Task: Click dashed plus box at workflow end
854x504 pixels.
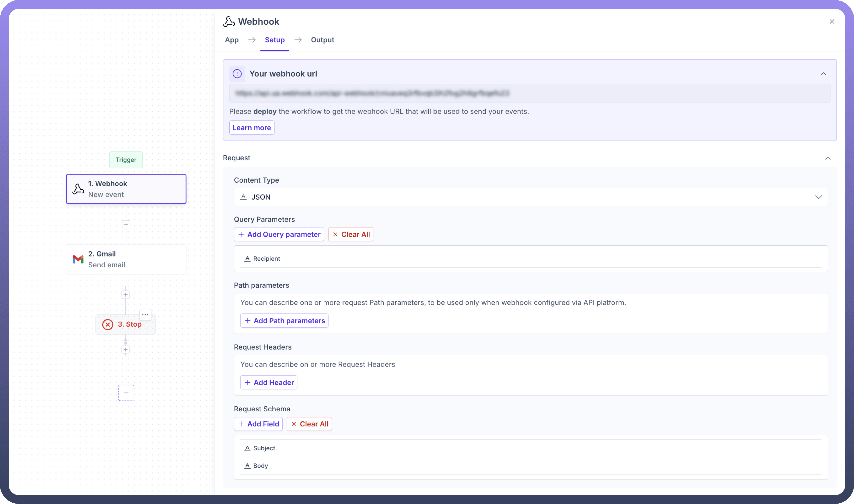Action: [x=126, y=393]
